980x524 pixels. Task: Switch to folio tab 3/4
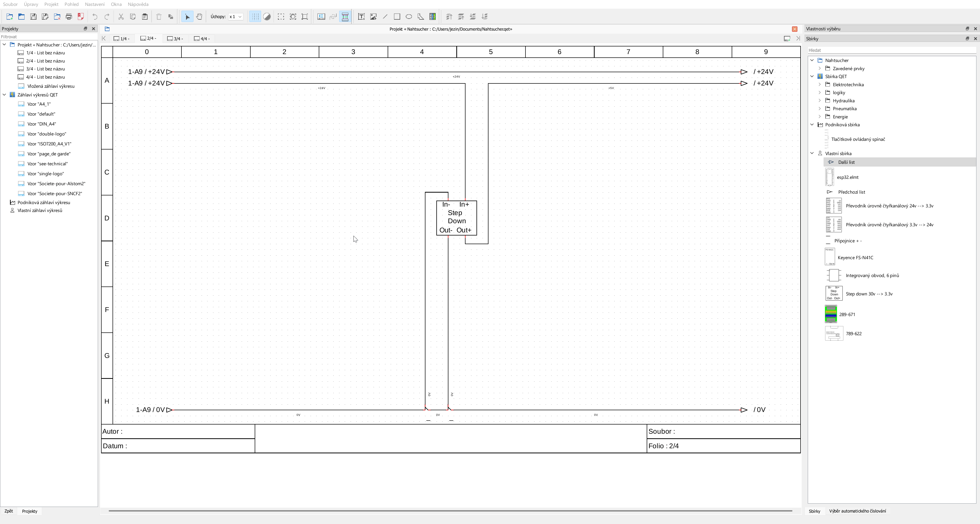point(175,39)
